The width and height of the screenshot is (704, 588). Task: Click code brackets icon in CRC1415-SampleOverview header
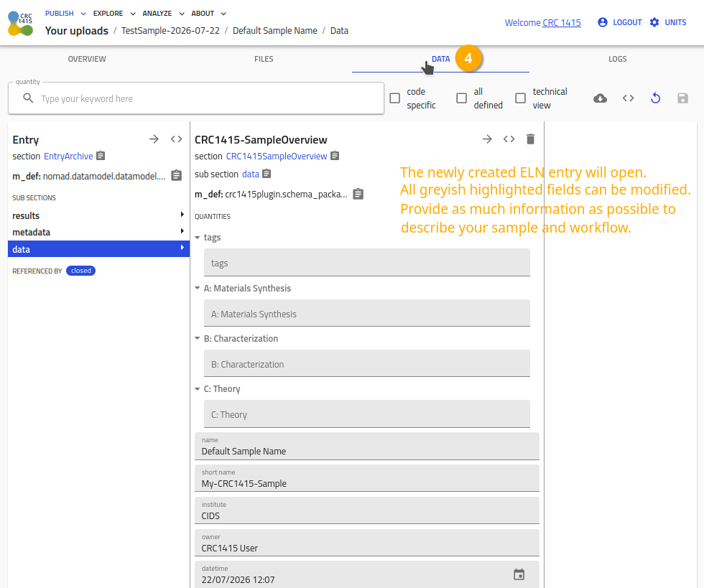[509, 139]
